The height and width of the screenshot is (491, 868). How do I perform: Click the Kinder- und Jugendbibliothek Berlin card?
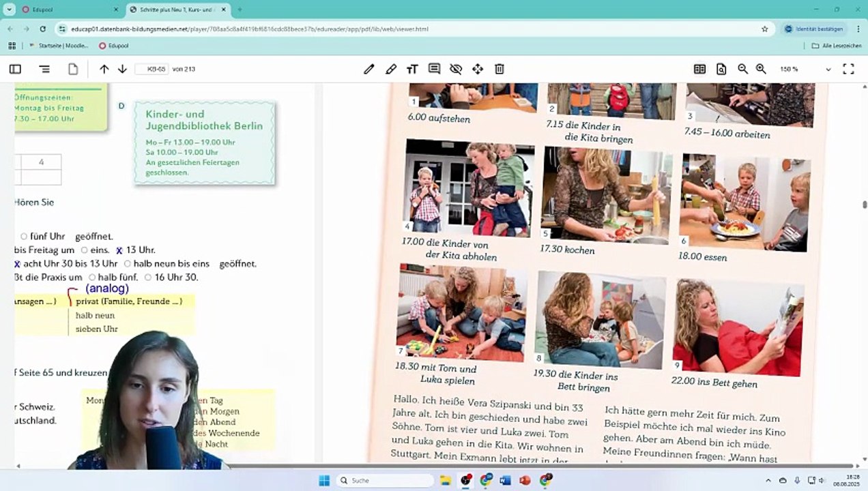(x=205, y=143)
